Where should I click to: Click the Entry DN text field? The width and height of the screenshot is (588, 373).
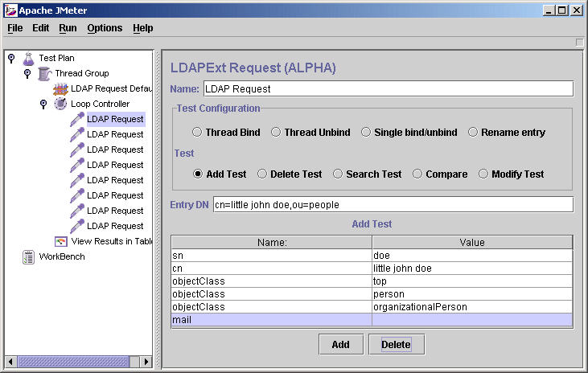[393, 204]
